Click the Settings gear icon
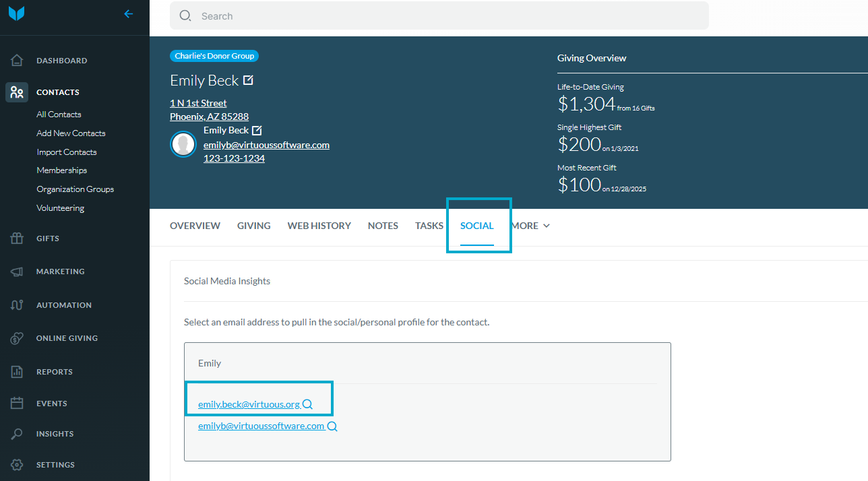 coord(17,465)
